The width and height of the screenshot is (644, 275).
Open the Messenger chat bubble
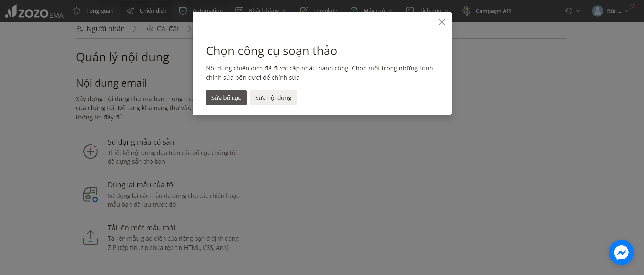click(x=621, y=253)
